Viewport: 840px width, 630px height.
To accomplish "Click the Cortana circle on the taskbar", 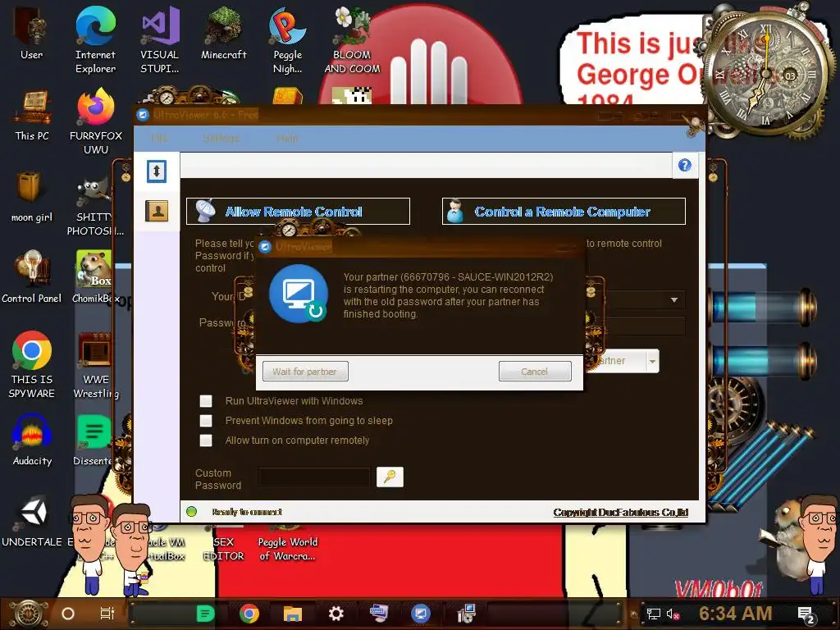I will click(x=67, y=614).
